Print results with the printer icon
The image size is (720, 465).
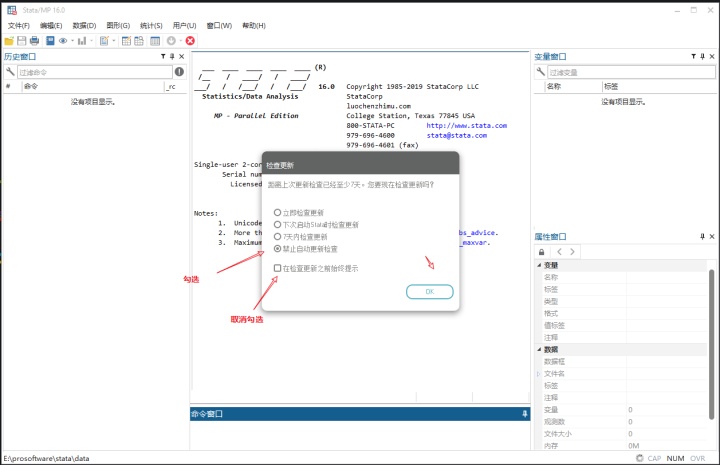(34, 41)
